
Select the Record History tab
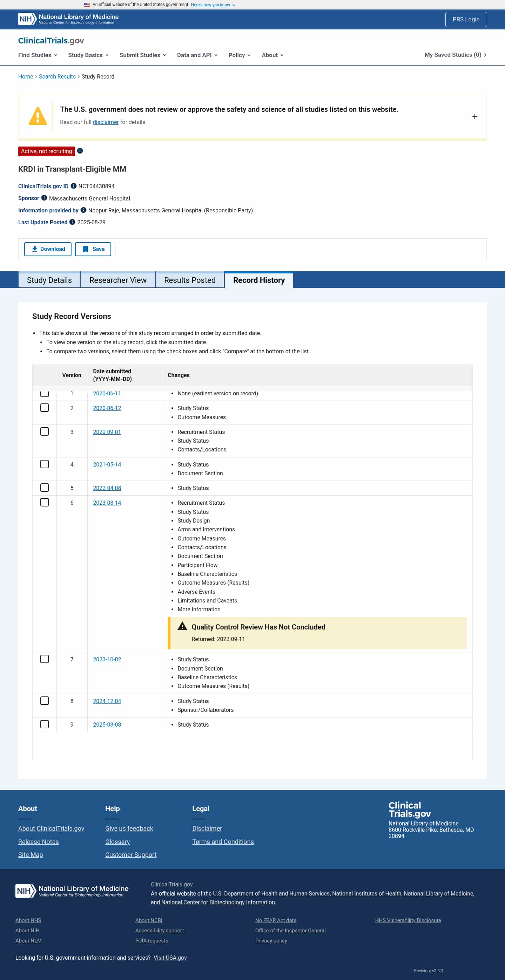tap(259, 280)
